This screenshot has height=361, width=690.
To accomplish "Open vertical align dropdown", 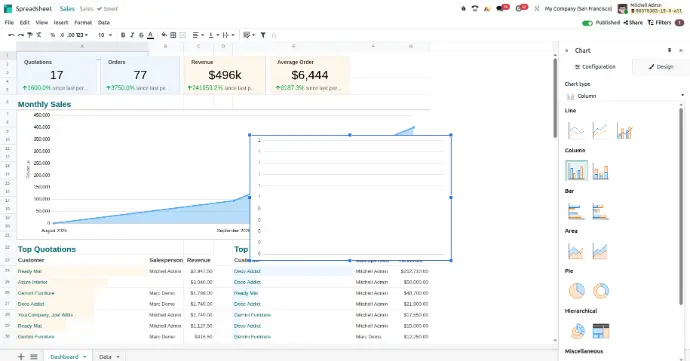I will click(x=213, y=35).
